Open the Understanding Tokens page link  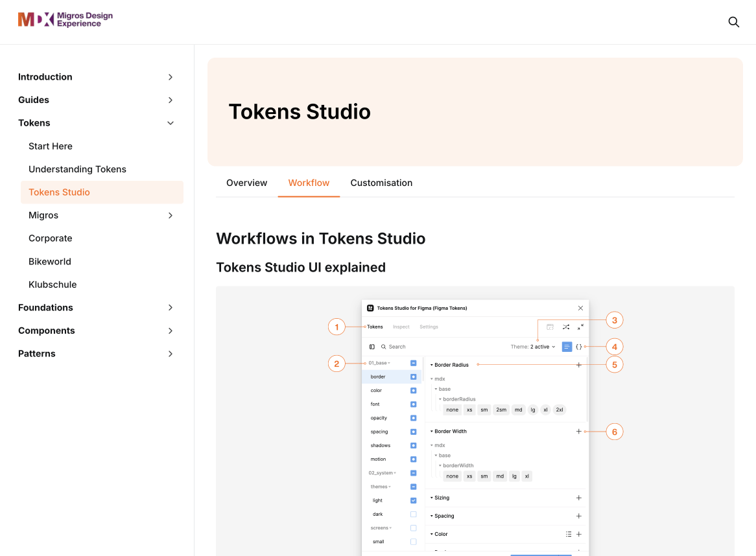pyautogui.click(x=77, y=169)
